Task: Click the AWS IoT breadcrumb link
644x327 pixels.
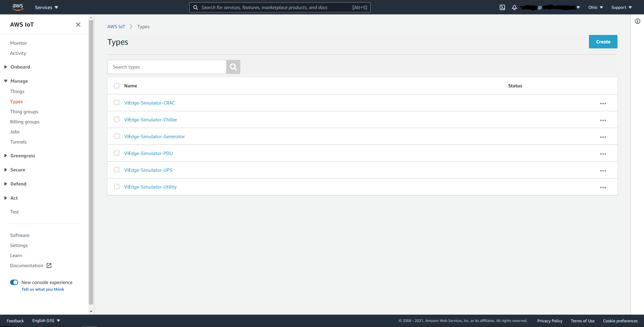Action: coord(116,27)
